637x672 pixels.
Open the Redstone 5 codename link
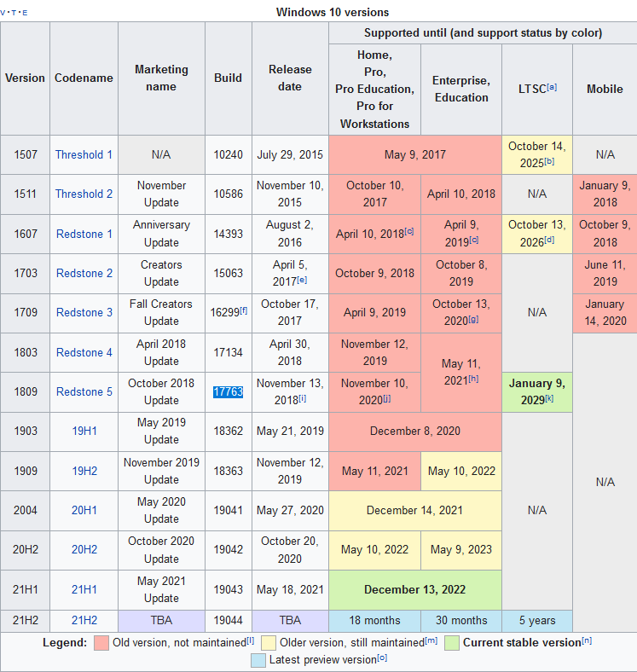(84, 391)
